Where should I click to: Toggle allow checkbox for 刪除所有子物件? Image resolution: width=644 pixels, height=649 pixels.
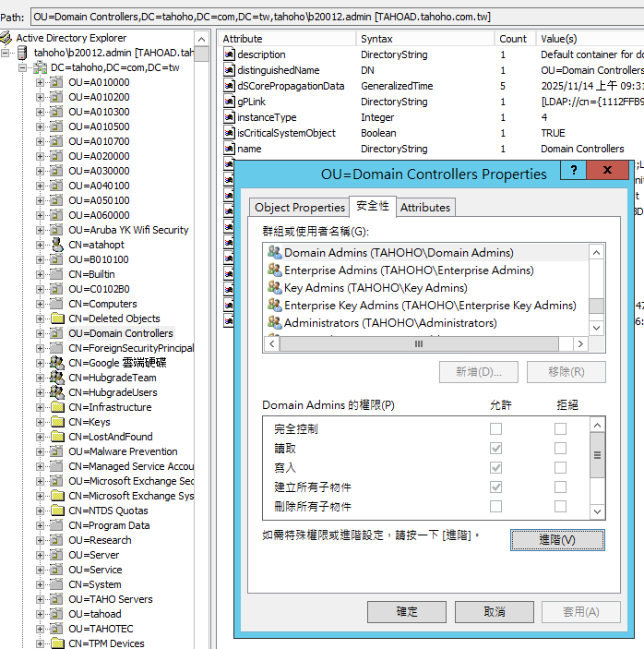pos(496,506)
